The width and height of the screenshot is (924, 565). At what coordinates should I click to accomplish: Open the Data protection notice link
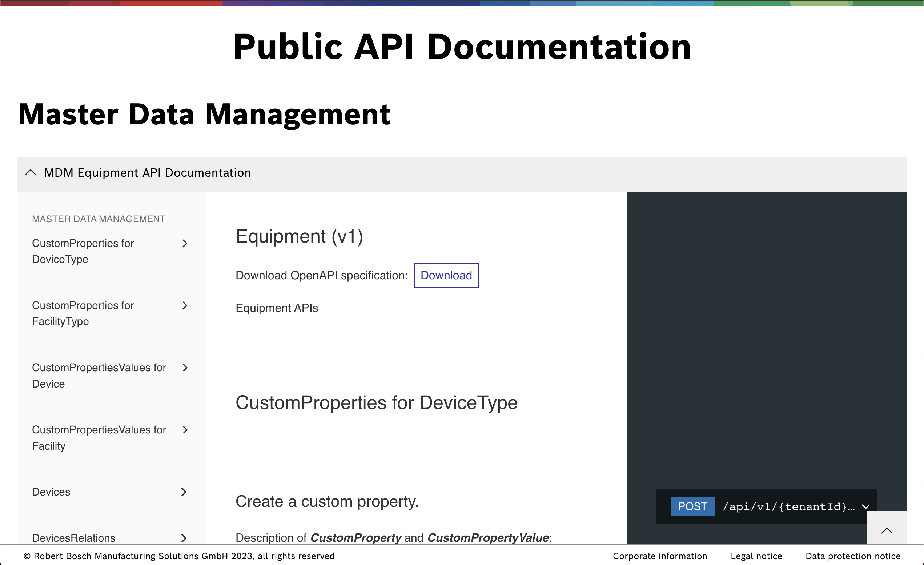click(x=853, y=556)
